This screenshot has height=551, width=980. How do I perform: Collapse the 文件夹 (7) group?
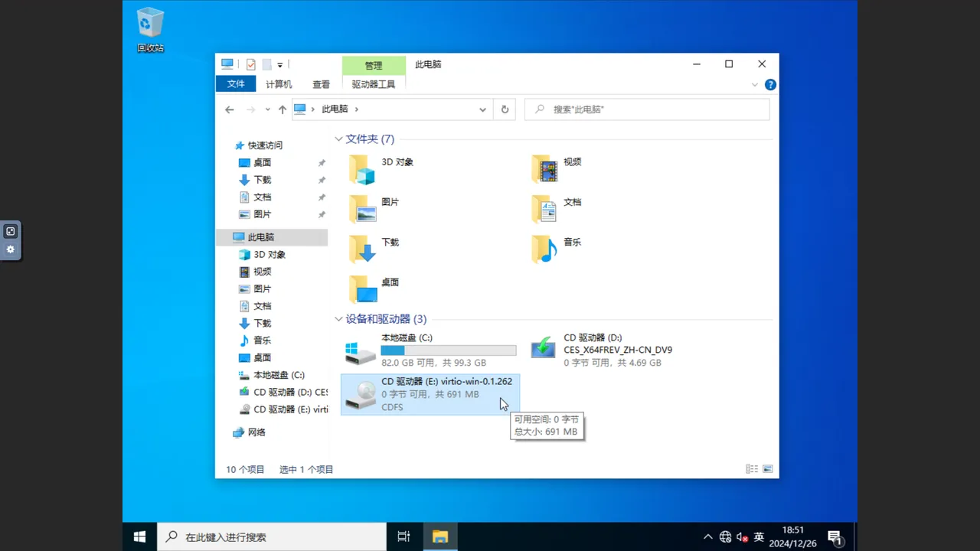coord(338,139)
